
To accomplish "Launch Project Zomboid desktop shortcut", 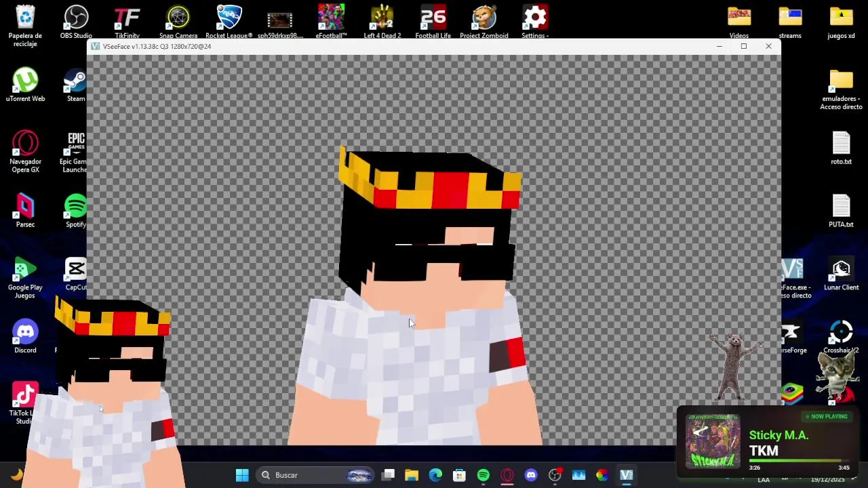I will pyautogui.click(x=484, y=22).
